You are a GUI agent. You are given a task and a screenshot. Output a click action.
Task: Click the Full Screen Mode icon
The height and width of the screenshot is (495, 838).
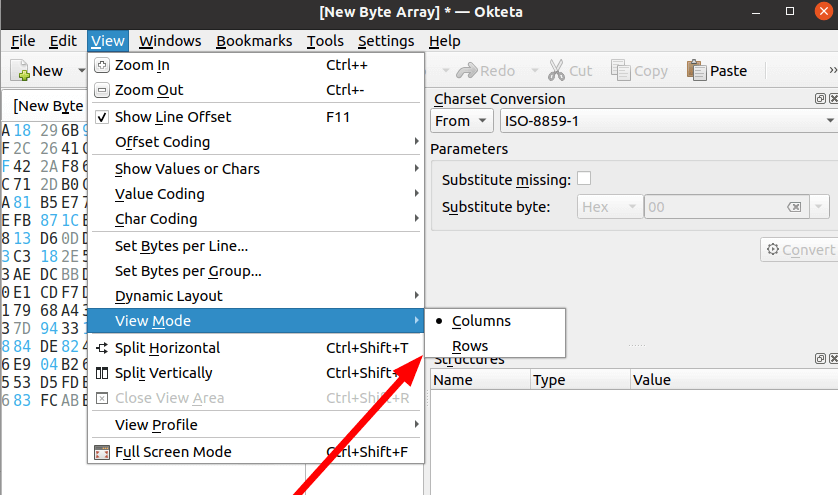[102, 452]
